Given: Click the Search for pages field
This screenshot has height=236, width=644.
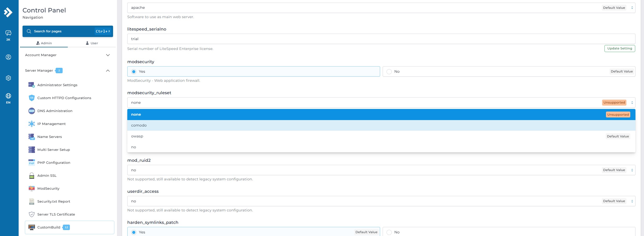Looking at the screenshot, I should [x=68, y=31].
